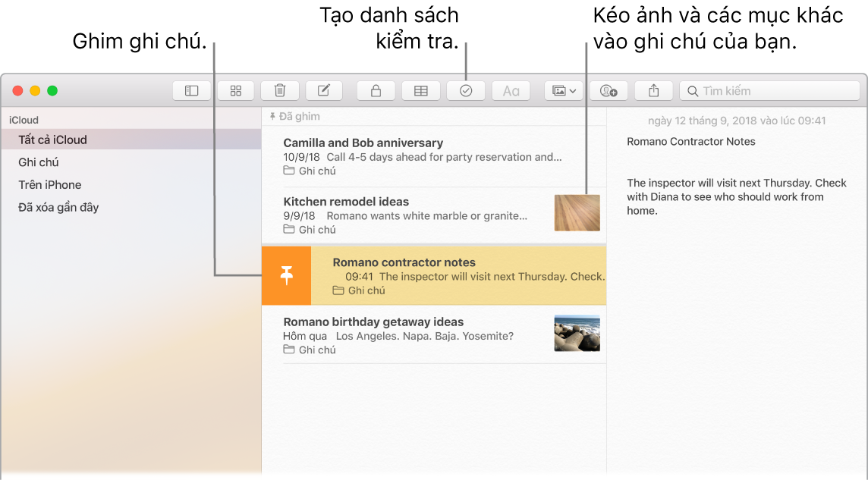Click the trash delete note icon
Viewport: 868px width, 480px height.
tap(280, 91)
